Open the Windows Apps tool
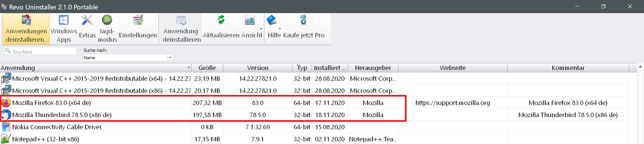The image size is (644, 144). pyautogui.click(x=64, y=29)
